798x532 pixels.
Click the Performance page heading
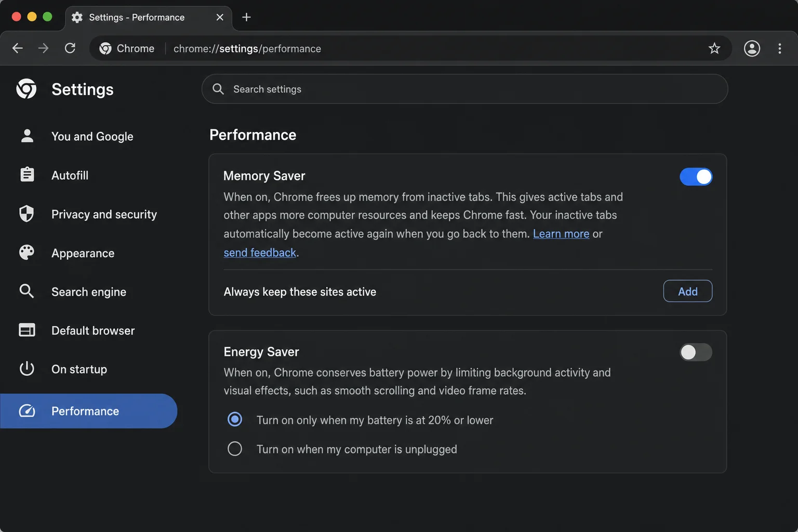(x=253, y=135)
